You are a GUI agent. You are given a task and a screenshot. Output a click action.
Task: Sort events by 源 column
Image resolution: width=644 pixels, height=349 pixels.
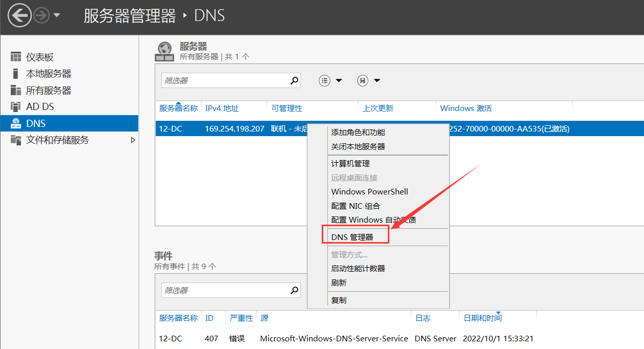pos(264,318)
